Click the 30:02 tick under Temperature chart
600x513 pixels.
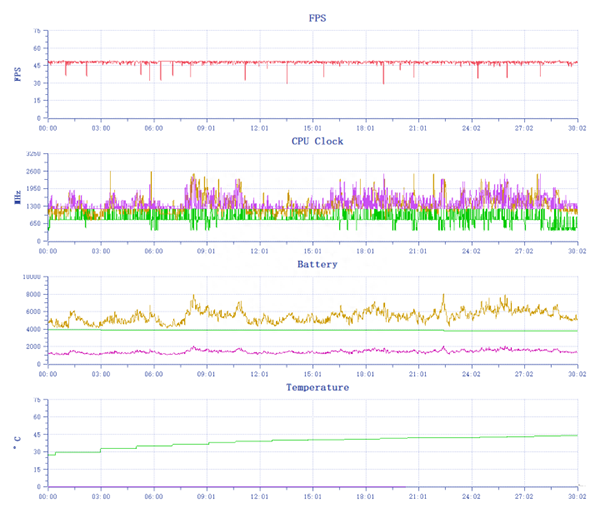click(x=579, y=496)
